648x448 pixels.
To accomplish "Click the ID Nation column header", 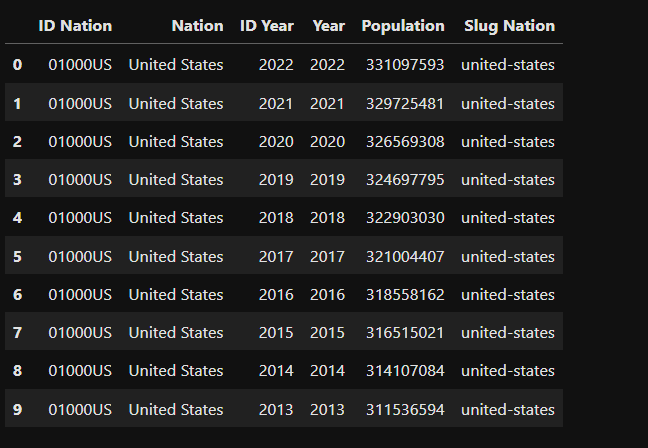I will 75,26.
